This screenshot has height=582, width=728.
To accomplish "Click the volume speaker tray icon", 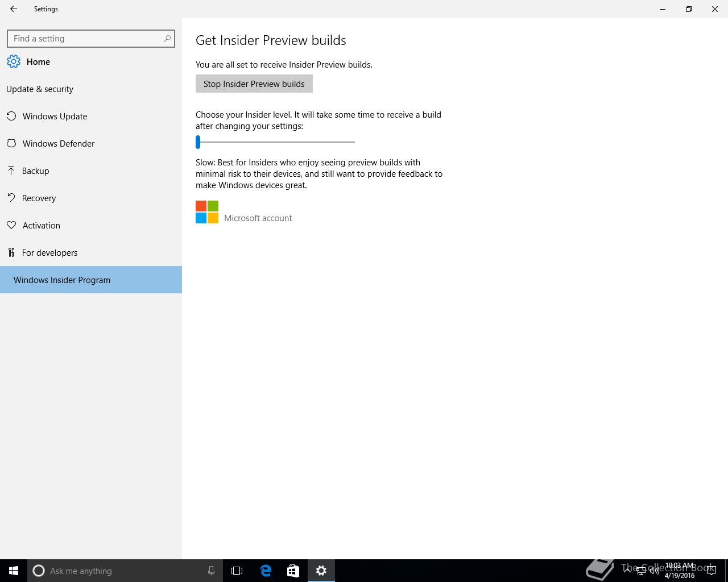I will [x=654, y=571].
